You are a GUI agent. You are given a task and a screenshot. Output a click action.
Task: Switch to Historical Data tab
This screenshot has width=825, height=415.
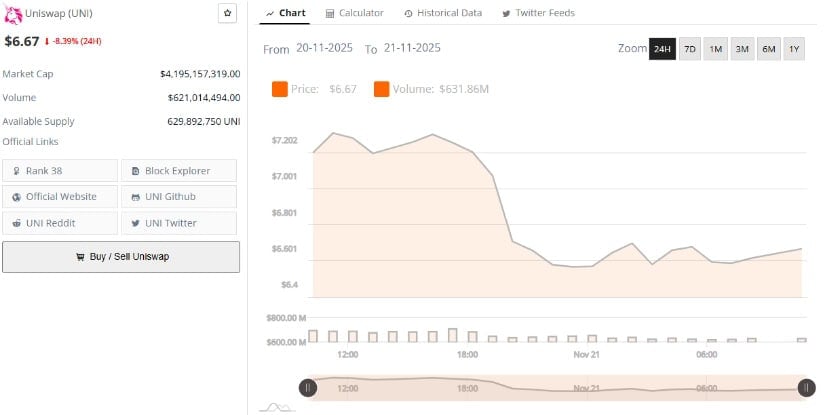(443, 13)
